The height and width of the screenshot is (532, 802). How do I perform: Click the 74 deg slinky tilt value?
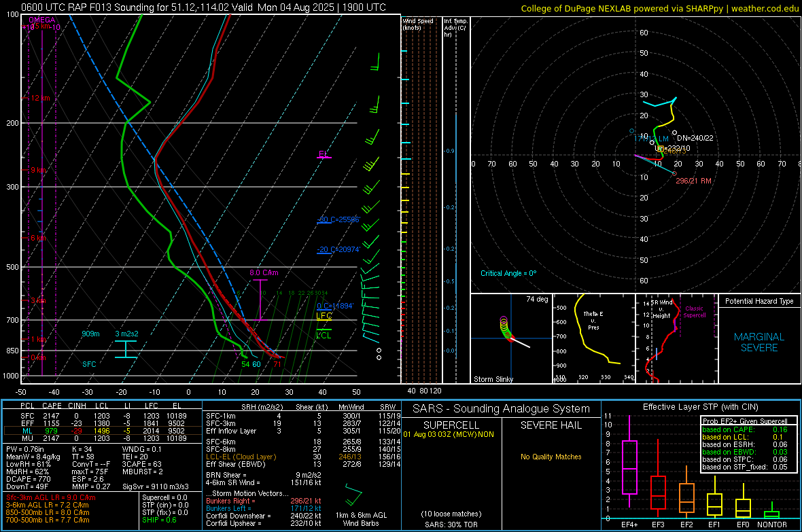pos(537,299)
